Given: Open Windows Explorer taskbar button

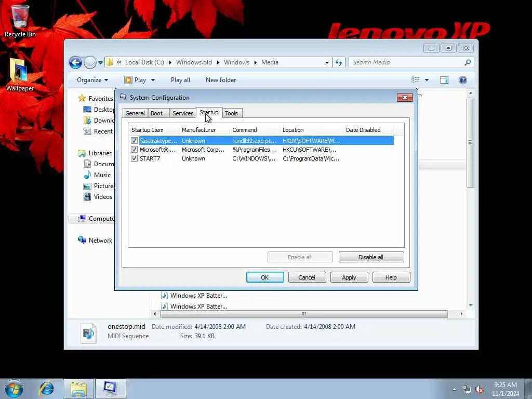Looking at the screenshot, I should click(78, 389).
